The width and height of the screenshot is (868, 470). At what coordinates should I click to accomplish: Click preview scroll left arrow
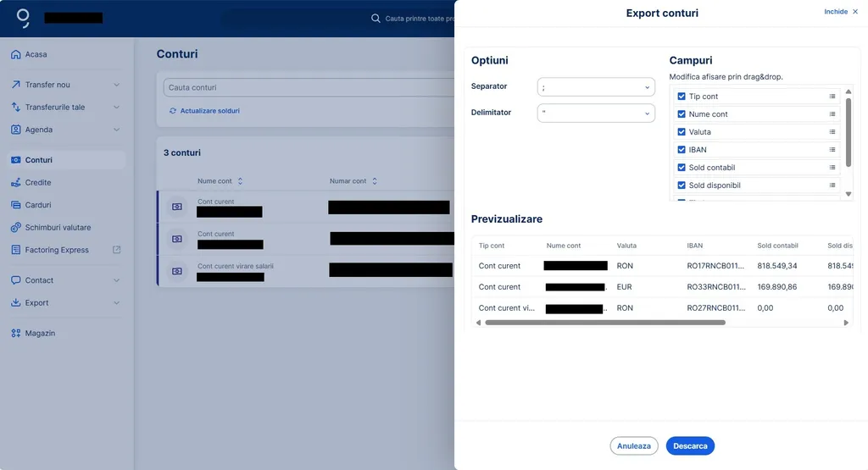click(x=478, y=323)
